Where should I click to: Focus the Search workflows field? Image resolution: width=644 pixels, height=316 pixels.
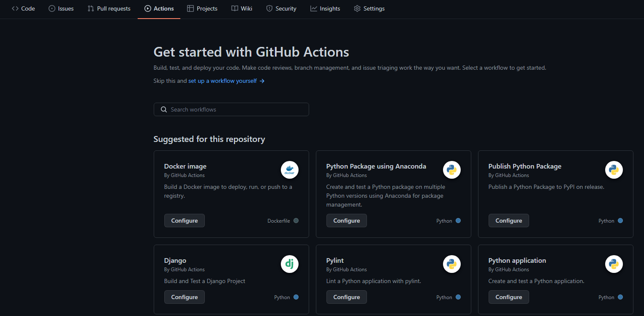[236, 109]
